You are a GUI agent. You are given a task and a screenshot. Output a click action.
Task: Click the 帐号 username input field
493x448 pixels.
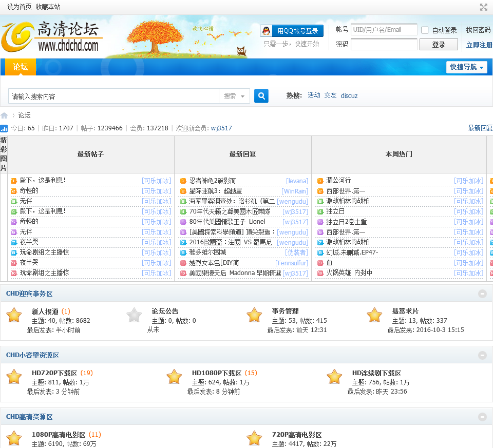[x=384, y=30]
